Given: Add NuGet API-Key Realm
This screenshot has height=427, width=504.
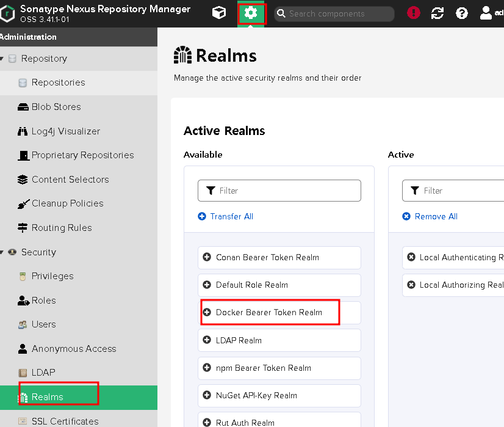Looking at the screenshot, I should pos(279,395).
